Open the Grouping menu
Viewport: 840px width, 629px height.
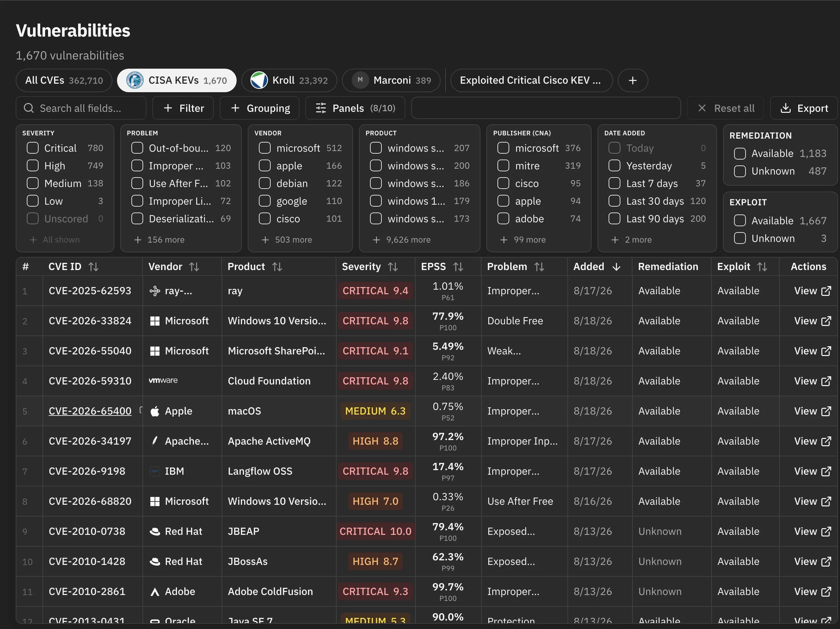260,108
